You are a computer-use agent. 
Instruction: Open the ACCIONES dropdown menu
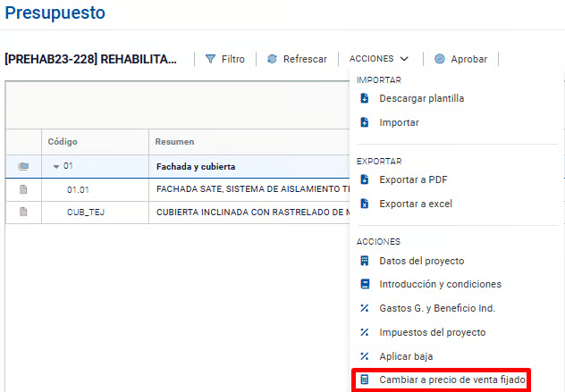(x=379, y=59)
